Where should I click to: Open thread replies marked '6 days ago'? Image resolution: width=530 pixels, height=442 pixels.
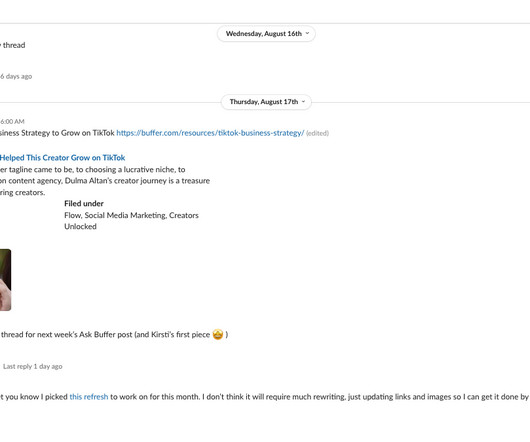[x=16, y=76]
